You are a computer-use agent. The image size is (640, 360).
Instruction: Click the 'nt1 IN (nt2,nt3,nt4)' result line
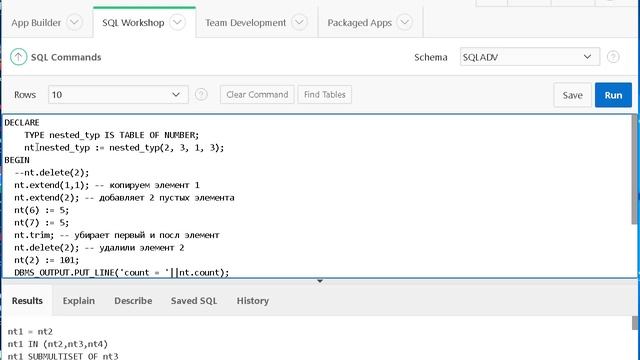click(x=58, y=344)
